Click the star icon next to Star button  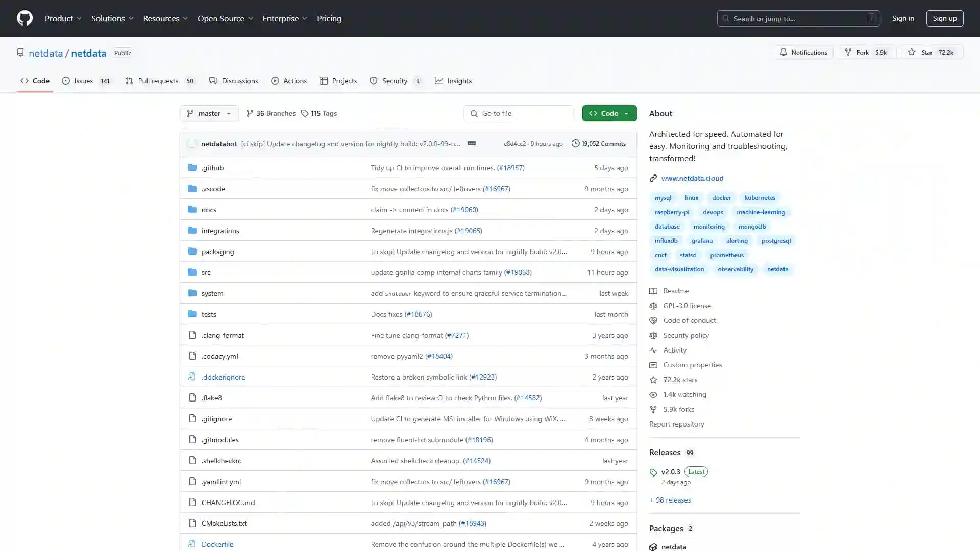(x=911, y=52)
